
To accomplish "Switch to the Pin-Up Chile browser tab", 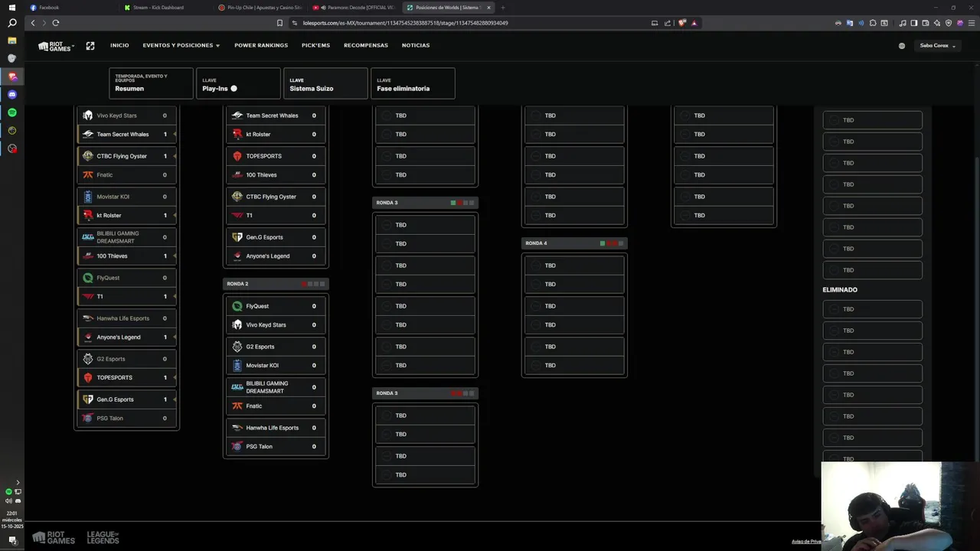I will 260,8.
